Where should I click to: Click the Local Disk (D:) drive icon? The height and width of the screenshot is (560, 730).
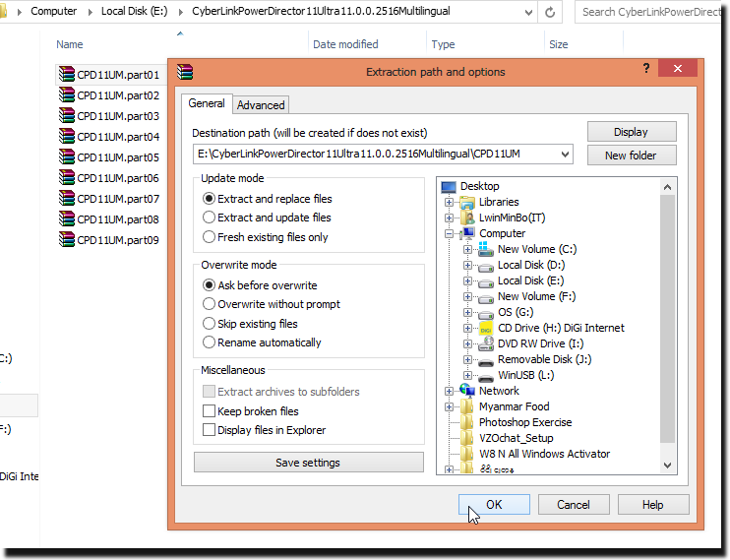(x=486, y=267)
